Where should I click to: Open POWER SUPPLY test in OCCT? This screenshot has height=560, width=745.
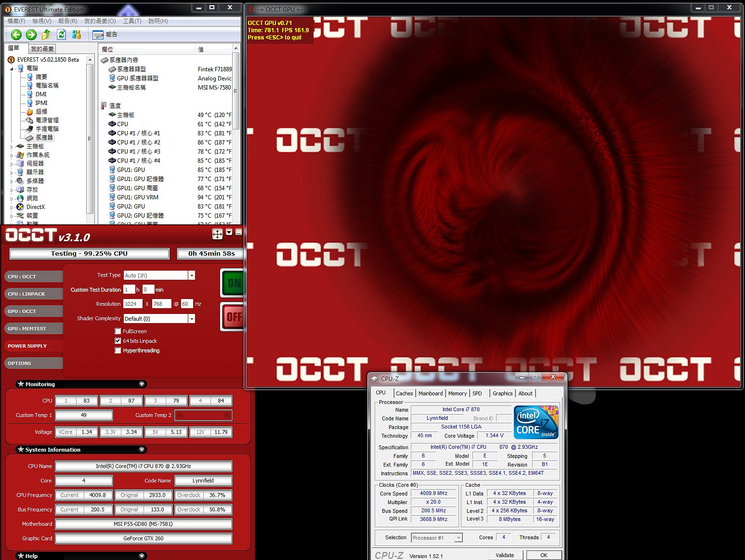click(34, 346)
